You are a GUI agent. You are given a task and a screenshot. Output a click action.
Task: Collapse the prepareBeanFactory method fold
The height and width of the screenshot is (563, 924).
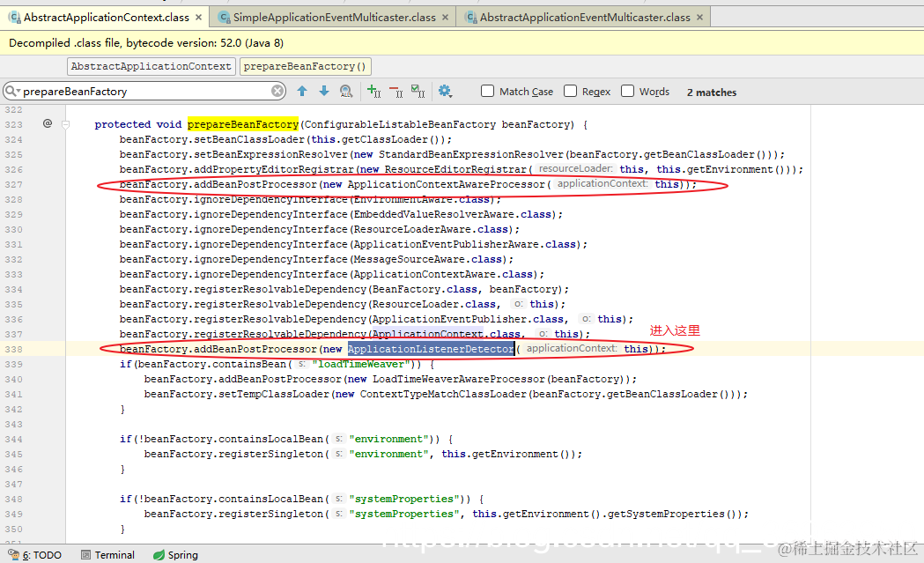click(x=65, y=124)
